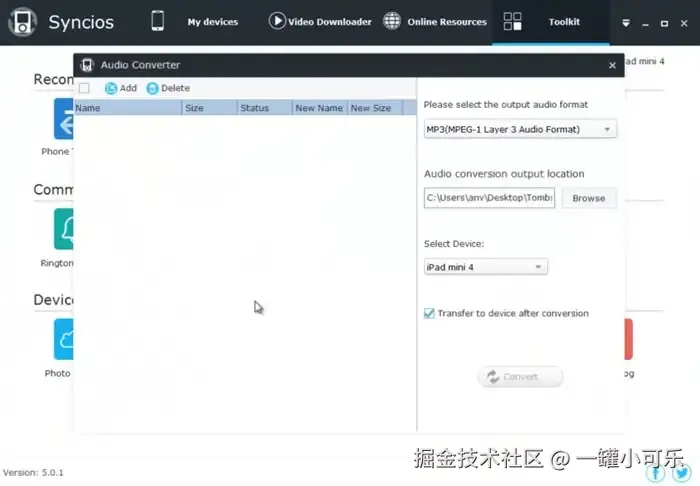Click the Browse button

(x=589, y=198)
